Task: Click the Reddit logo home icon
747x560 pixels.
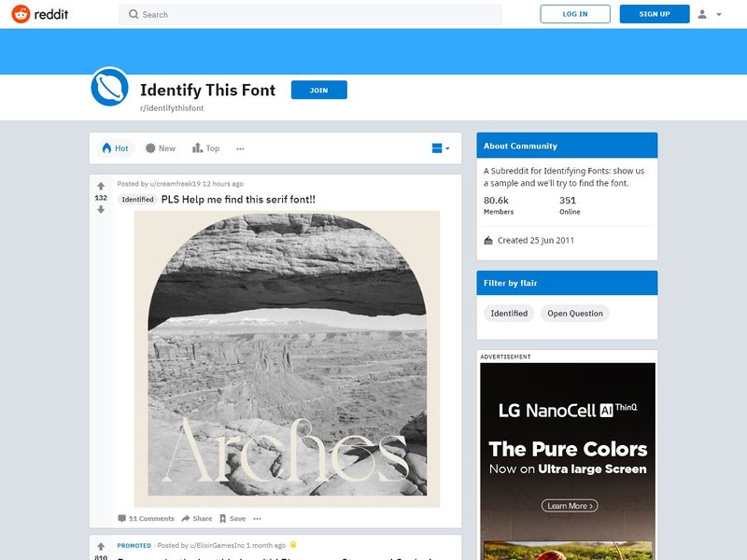Action: [x=40, y=14]
